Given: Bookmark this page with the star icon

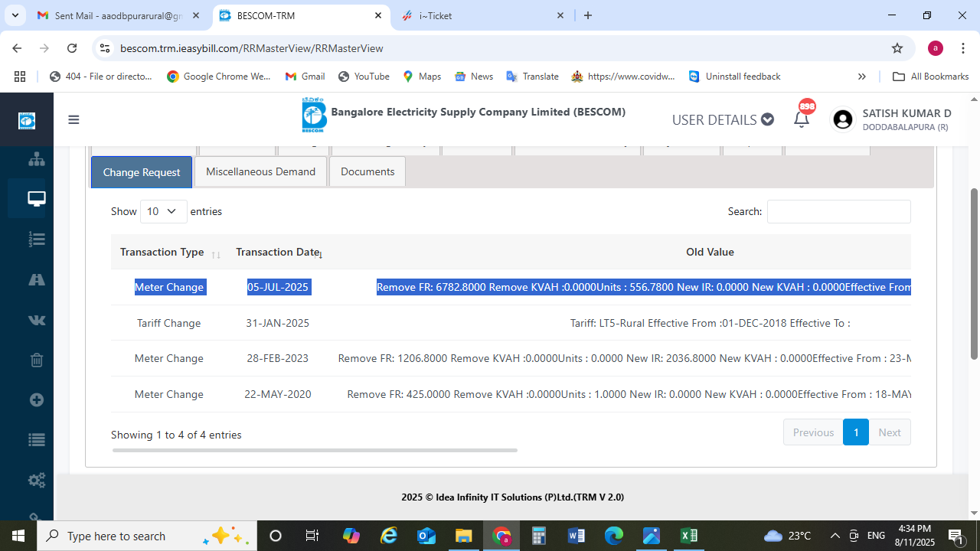Looking at the screenshot, I should point(897,48).
